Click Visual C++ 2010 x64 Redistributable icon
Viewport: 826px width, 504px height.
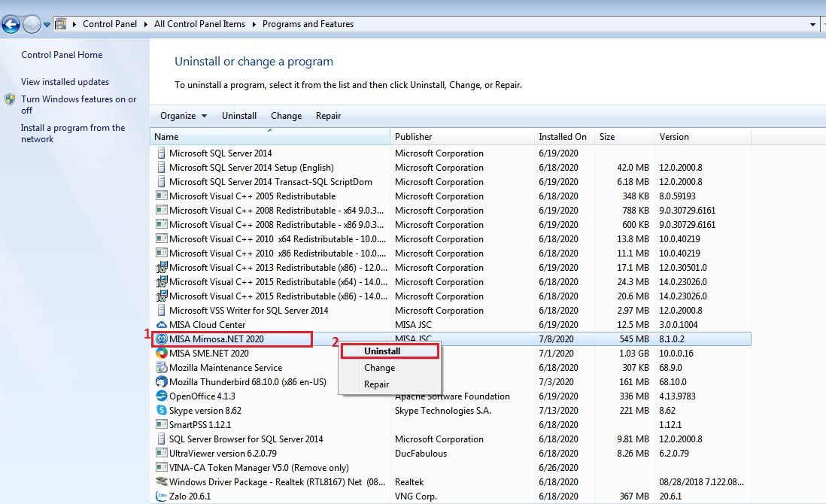pos(161,238)
